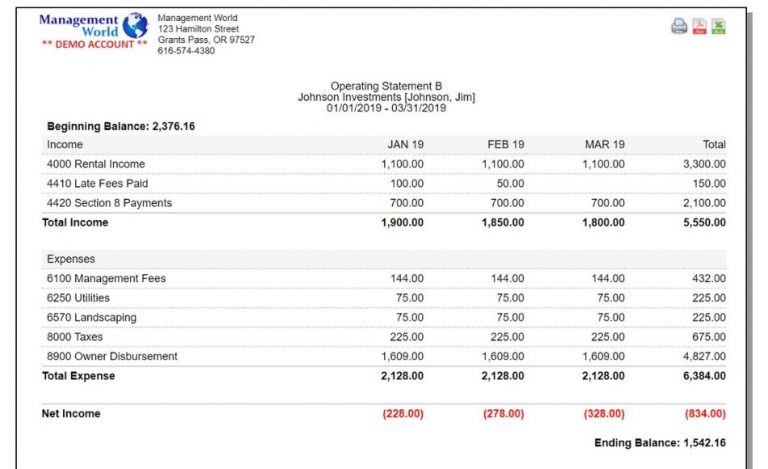Click the FEB 19 column header
Screen dimensions: 768x469
(x=505, y=145)
